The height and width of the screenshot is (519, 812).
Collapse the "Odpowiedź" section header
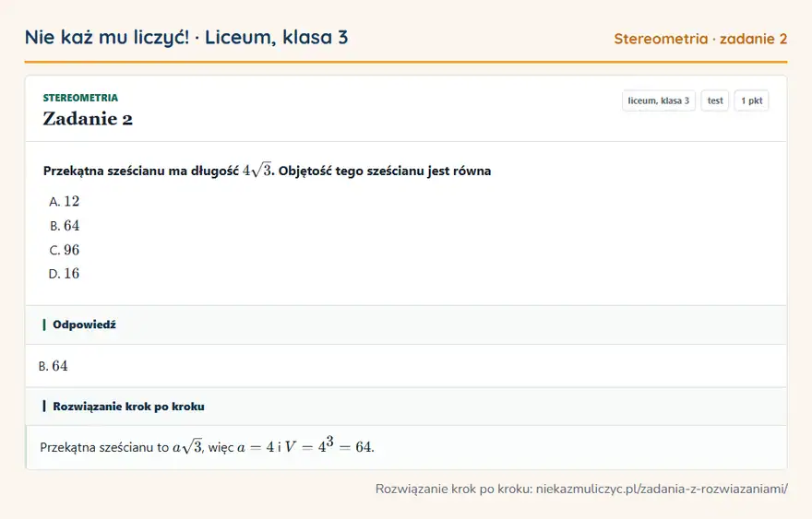point(406,325)
